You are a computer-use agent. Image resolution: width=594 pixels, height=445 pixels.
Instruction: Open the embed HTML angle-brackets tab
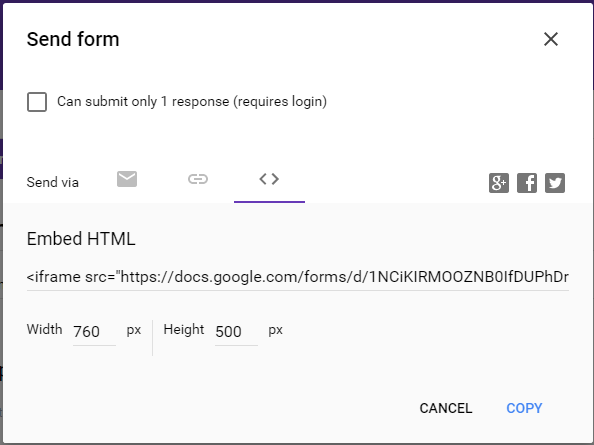tap(269, 179)
